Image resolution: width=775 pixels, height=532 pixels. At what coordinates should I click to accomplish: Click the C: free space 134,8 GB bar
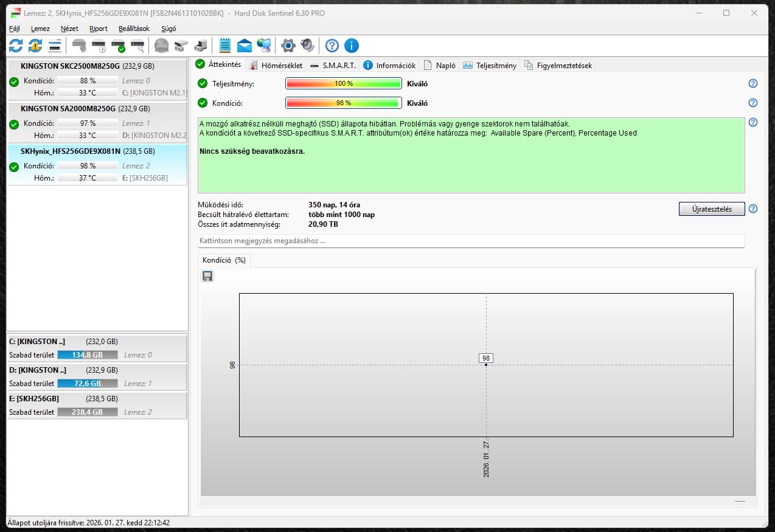click(x=88, y=355)
